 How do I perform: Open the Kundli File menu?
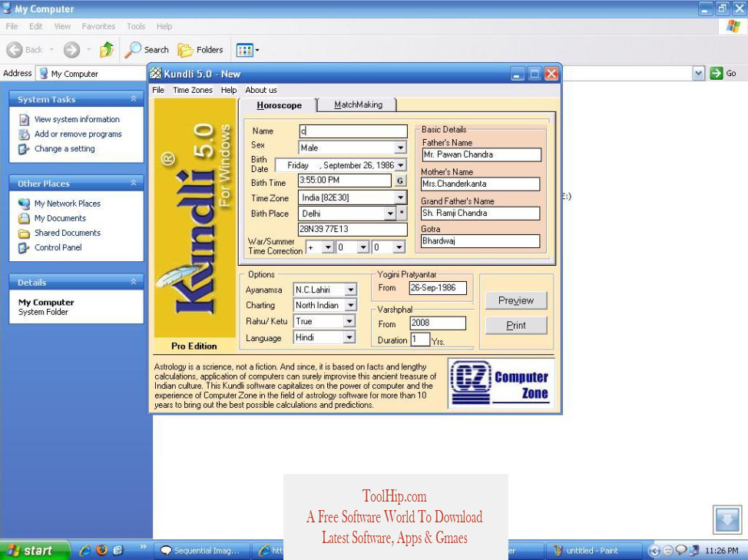tap(158, 90)
